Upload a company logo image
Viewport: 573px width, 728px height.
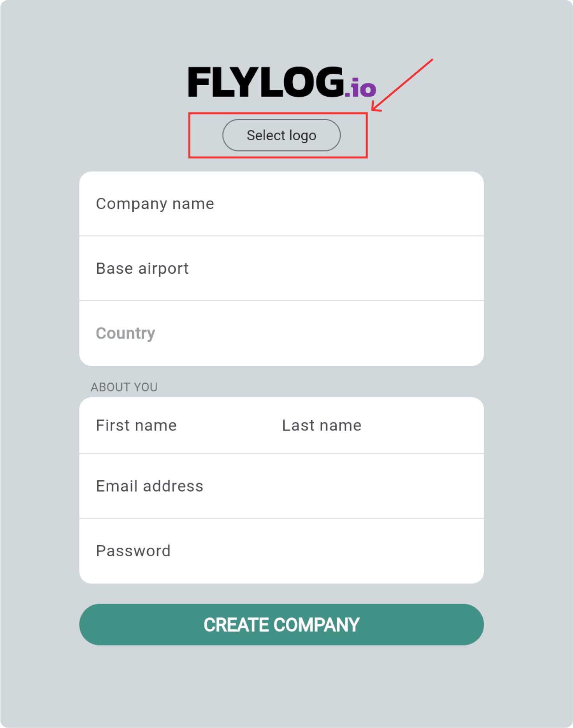click(281, 135)
